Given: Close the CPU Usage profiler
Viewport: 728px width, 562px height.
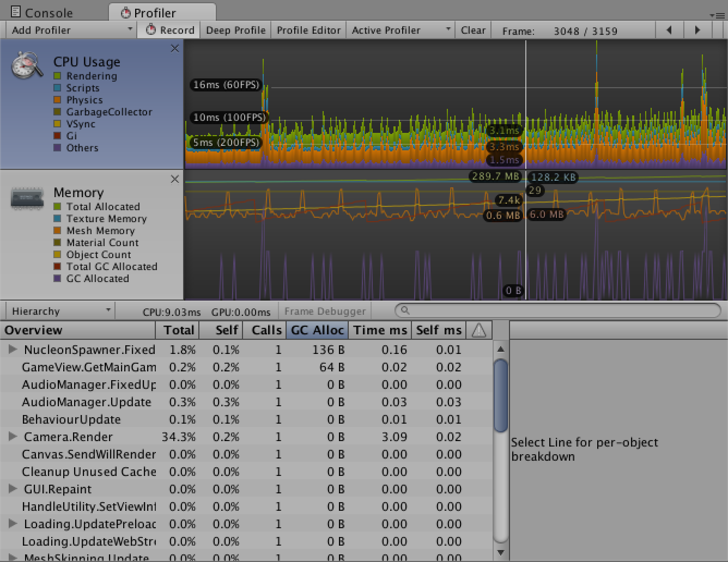Looking at the screenshot, I should tap(175, 48).
